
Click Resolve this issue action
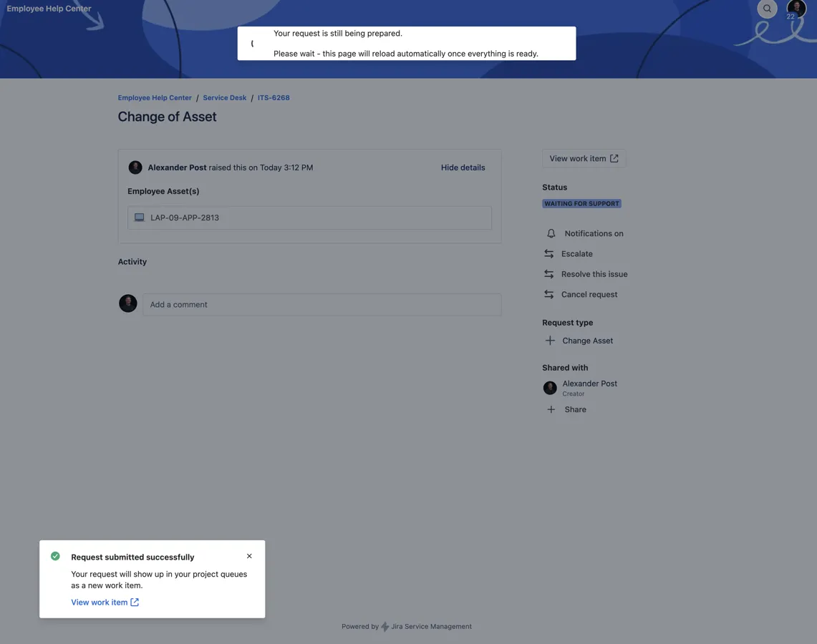coord(586,274)
